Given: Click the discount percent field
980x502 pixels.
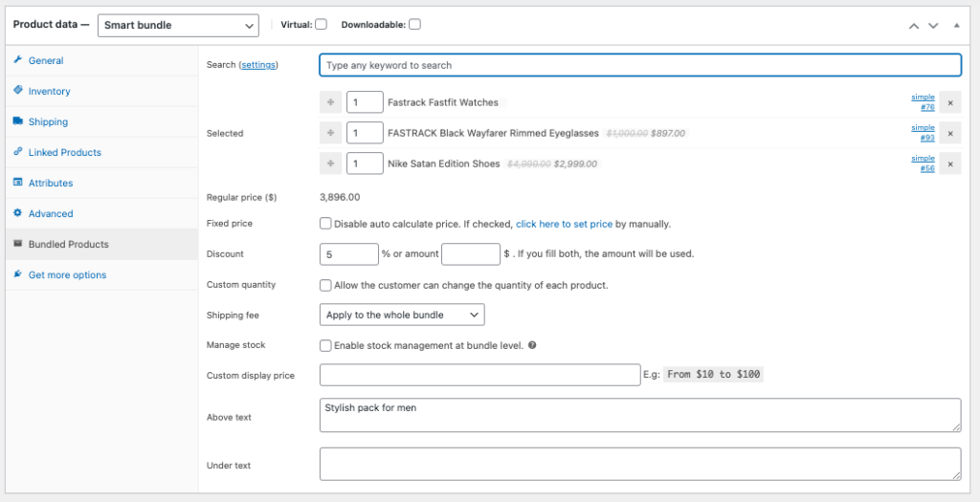Looking at the screenshot, I should click(x=348, y=254).
